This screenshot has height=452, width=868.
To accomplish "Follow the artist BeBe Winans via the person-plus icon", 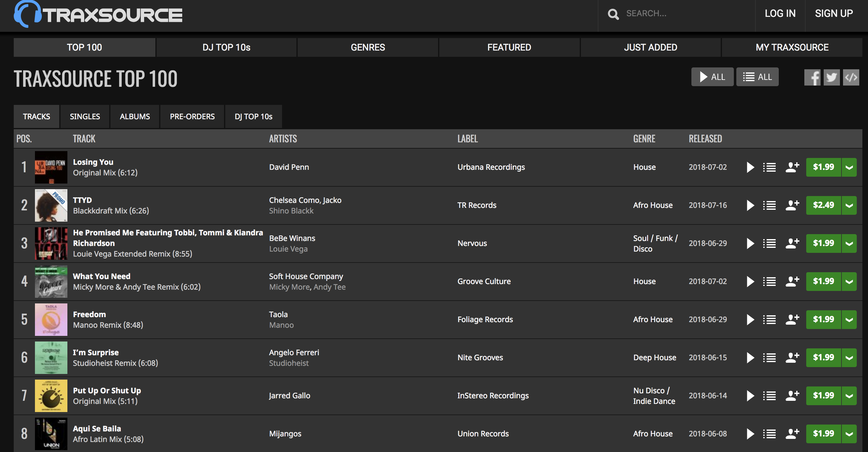I will (x=792, y=243).
